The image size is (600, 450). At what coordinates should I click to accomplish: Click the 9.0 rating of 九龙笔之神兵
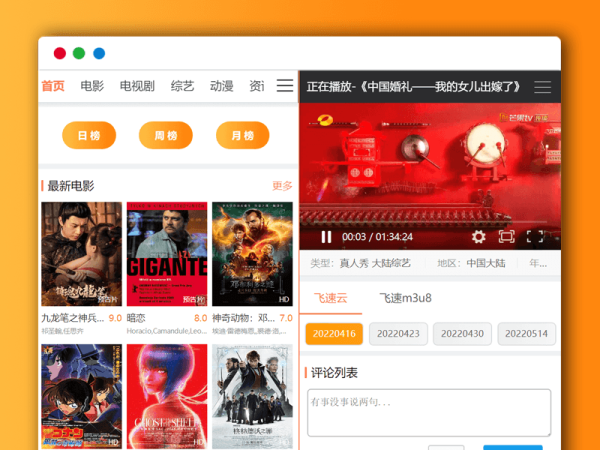click(115, 318)
